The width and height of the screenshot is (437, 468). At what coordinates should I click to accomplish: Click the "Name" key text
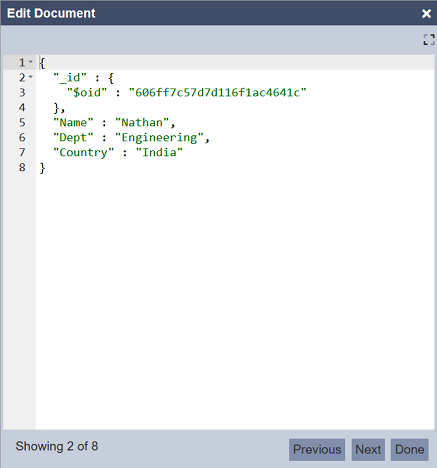click(73, 122)
